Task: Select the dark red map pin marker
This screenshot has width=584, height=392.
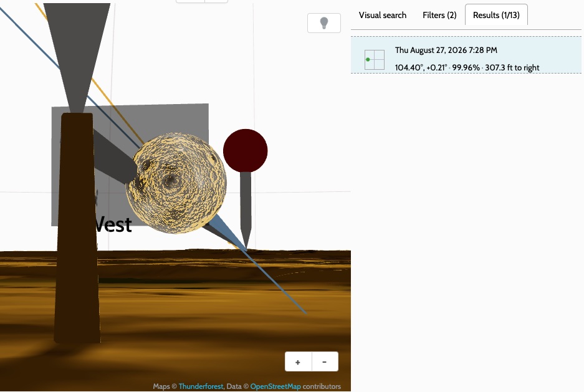Action: (x=246, y=150)
